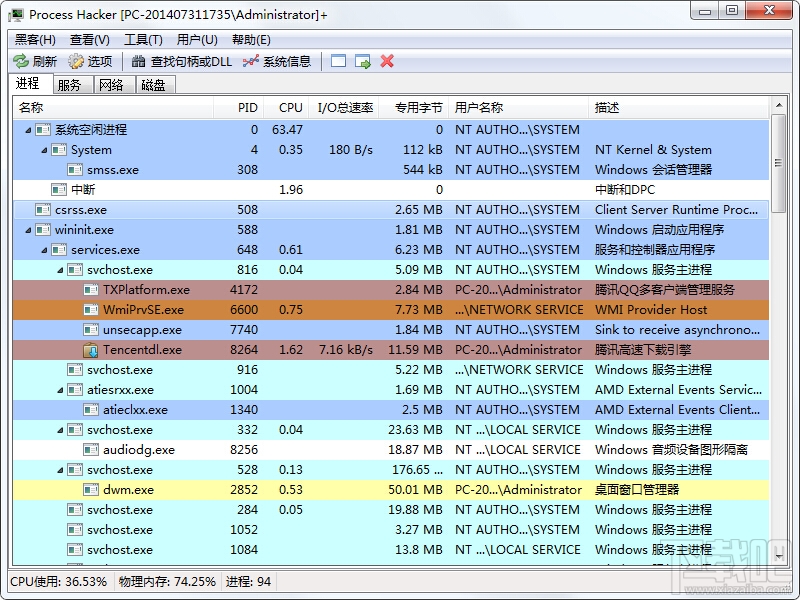
Task: Click the System process icon
Action: 59,149
